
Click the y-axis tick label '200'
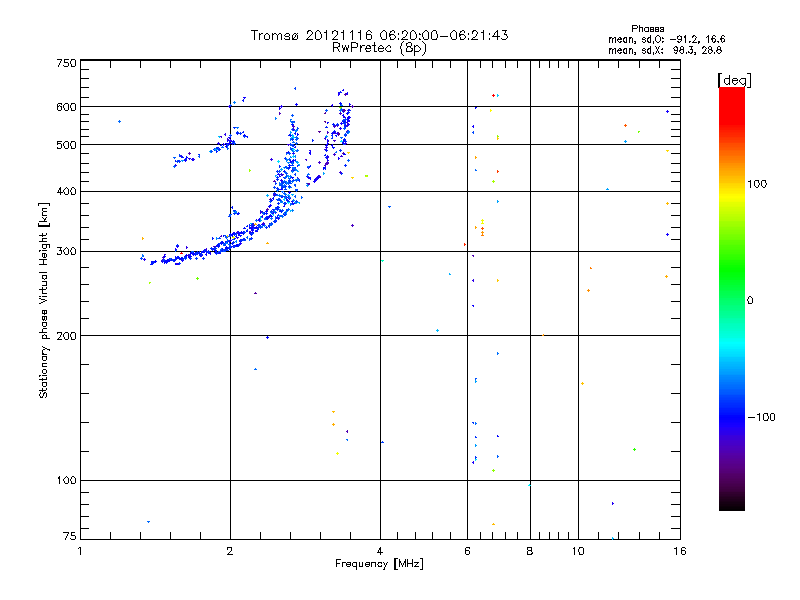tap(66, 336)
